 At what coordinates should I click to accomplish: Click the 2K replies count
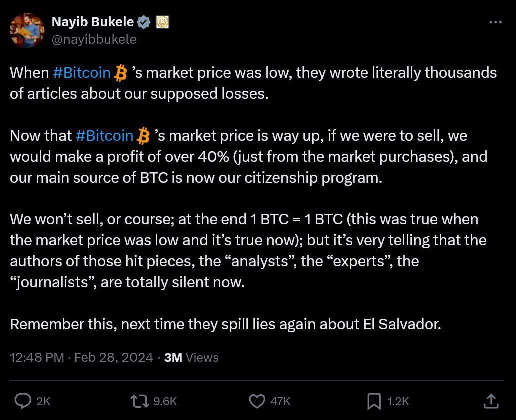click(43, 401)
